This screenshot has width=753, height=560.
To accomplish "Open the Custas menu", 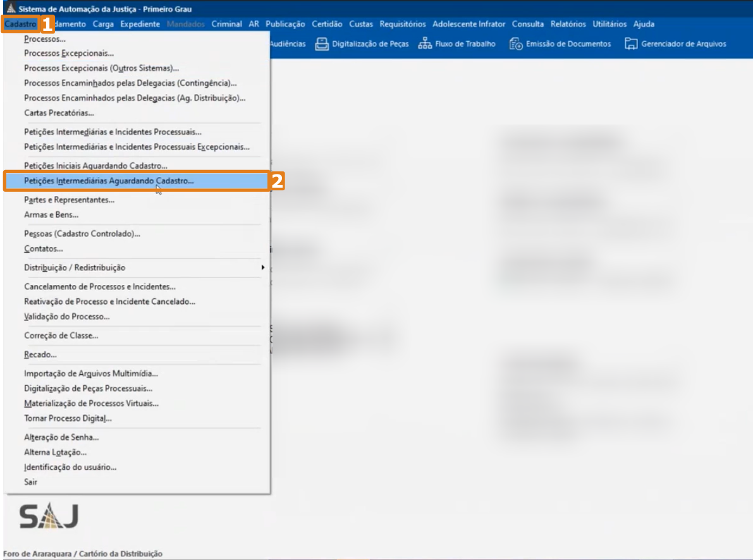I will coord(361,24).
